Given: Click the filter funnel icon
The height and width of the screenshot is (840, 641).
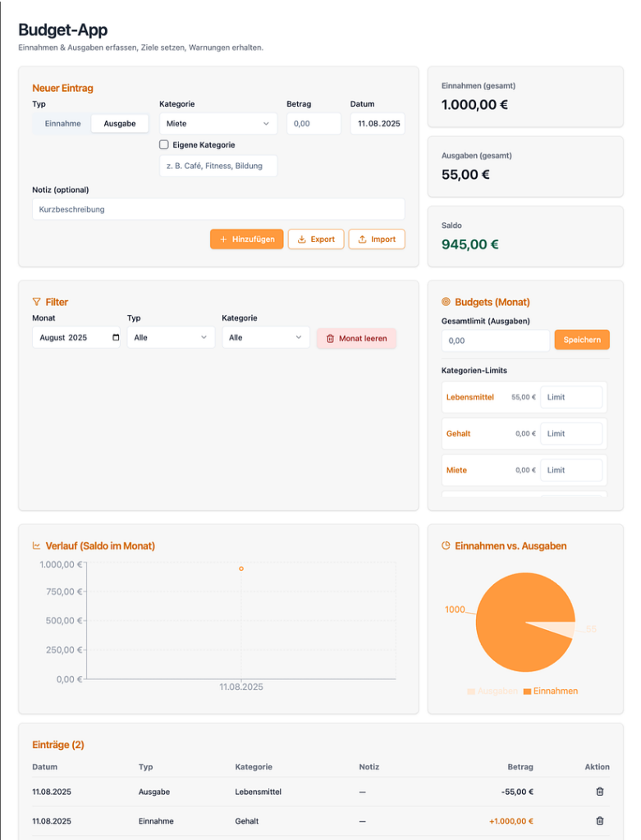Looking at the screenshot, I should (36, 302).
